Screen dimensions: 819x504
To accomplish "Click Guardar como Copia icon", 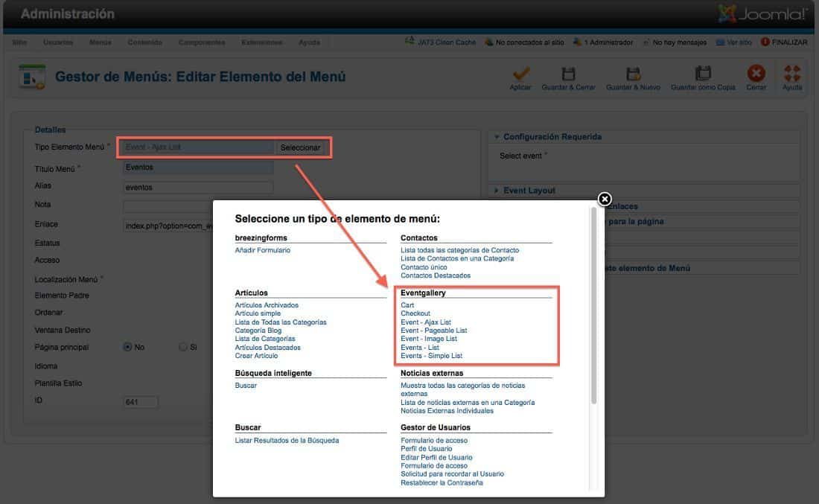I will (703, 73).
